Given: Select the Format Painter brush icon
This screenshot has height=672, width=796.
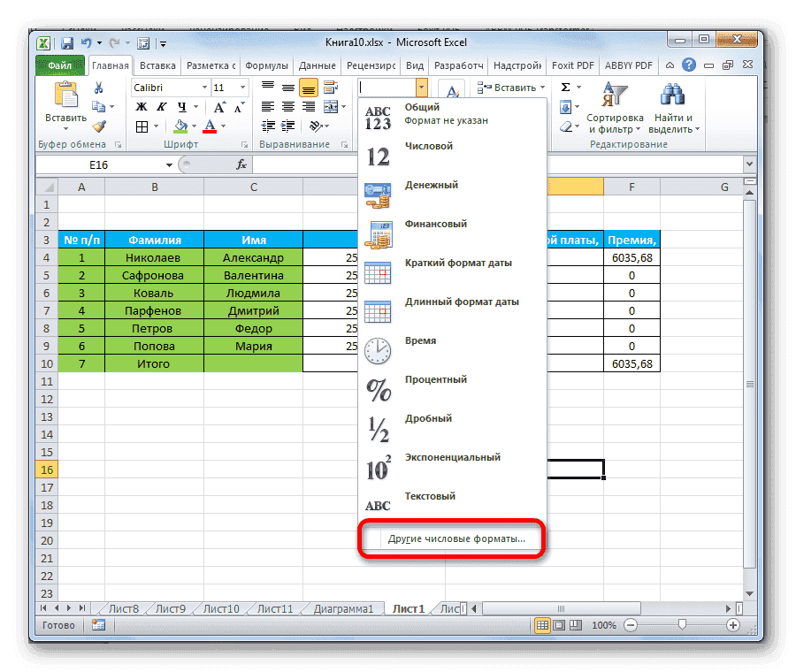Looking at the screenshot, I should click(98, 126).
